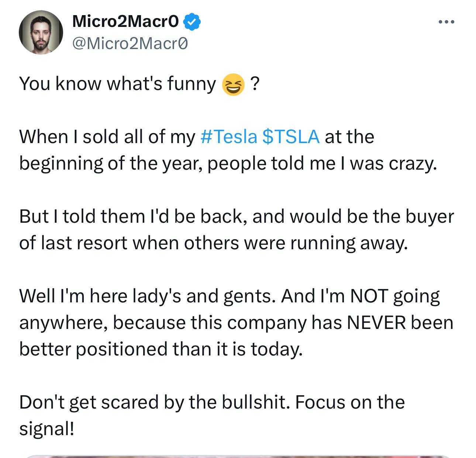This screenshot has width=476, height=458.
Task: Click the word "signal!" at the end
Action: point(47,429)
